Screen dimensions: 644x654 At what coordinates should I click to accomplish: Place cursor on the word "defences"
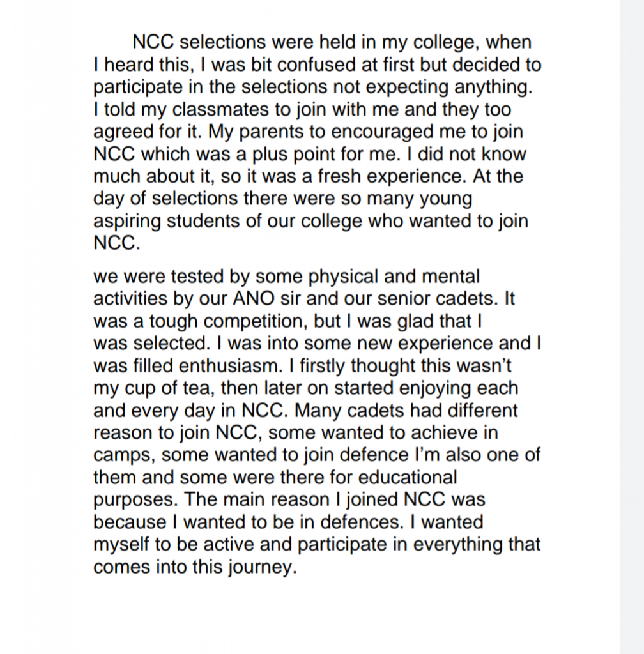tap(362, 522)
